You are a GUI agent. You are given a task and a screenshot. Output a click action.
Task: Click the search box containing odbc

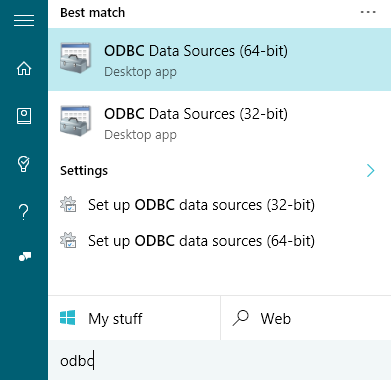click(220, 361)
